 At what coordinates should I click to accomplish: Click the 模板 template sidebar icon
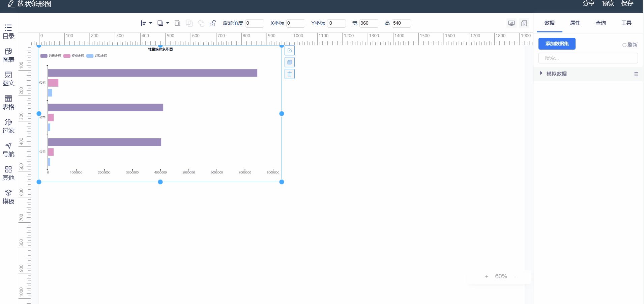point(8,197)
